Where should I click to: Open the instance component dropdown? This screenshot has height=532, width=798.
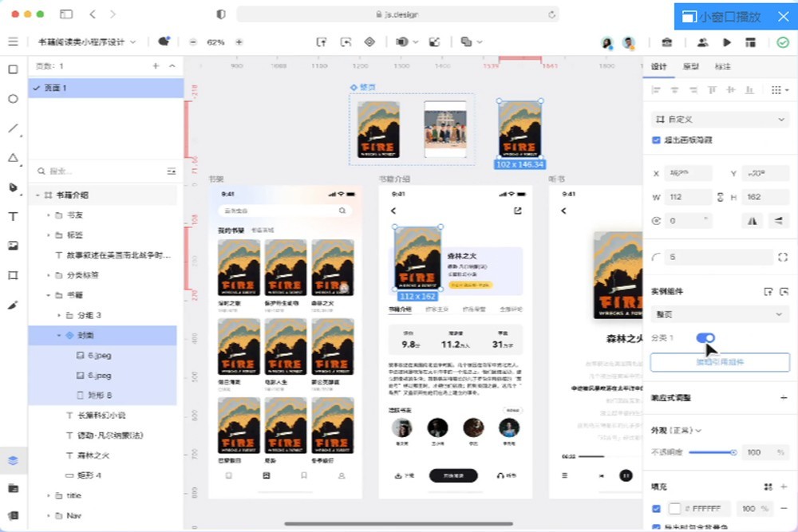point(720,314)
